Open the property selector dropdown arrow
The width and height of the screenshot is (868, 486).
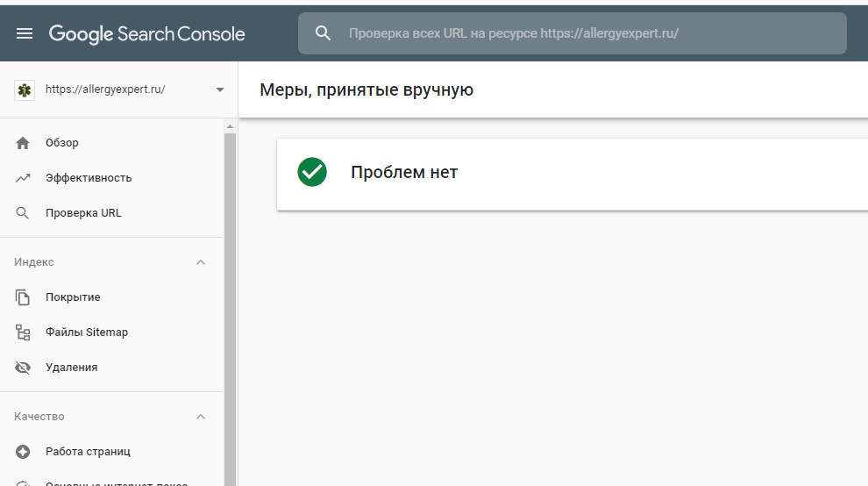tap(220, 89)
